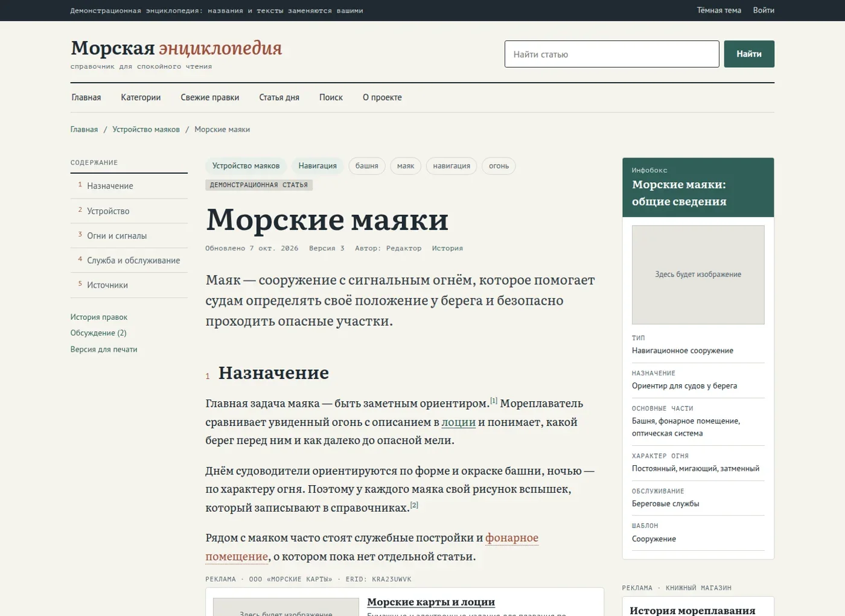Jump to contents entry Служба и обслуживание

[129, 261]
